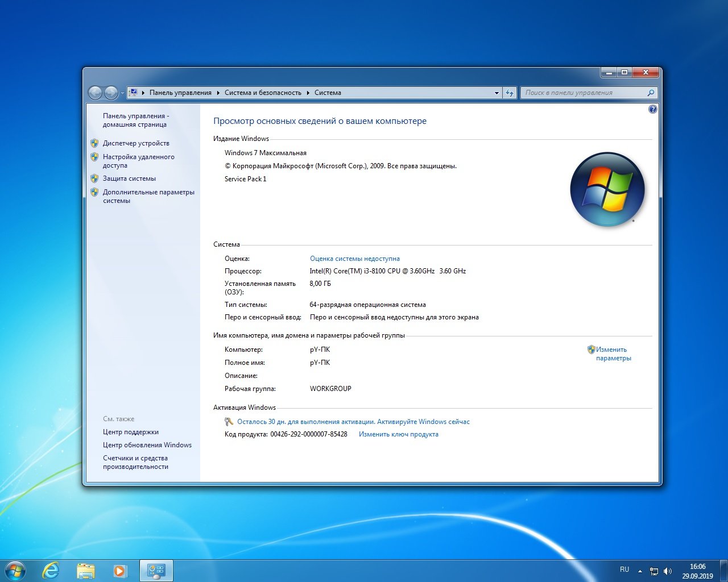
Task: Click the shield icon beside Защита системы
Action: coord(94,178)
